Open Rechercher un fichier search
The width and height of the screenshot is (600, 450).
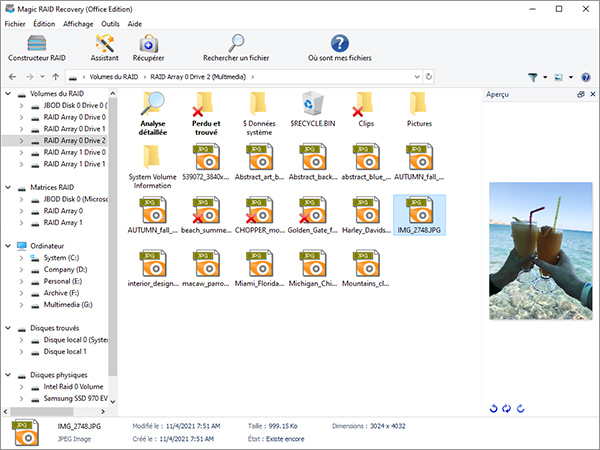pyautogui.click(x=236, y=48)
